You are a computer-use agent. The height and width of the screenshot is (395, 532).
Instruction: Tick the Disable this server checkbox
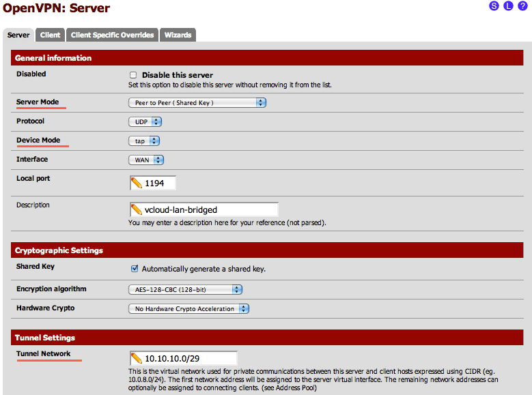[133, 75]
